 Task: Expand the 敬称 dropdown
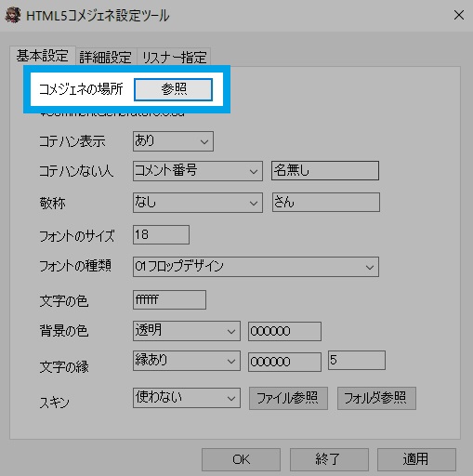[198, 203]
